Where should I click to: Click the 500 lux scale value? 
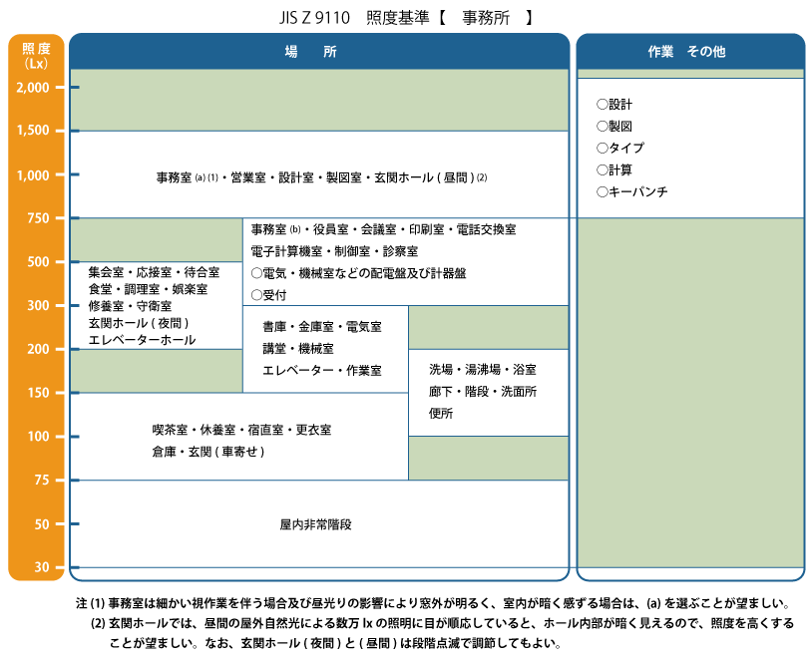[38, 261]
